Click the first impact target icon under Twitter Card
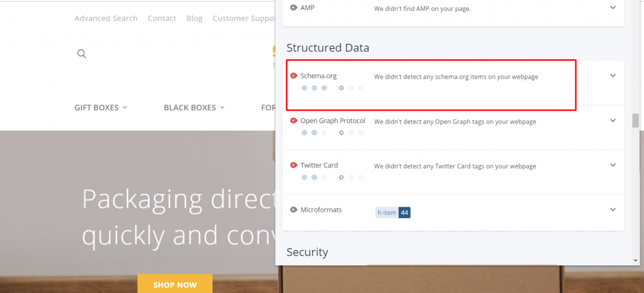This screenshot has height=293, width=644. click(305, 178)
